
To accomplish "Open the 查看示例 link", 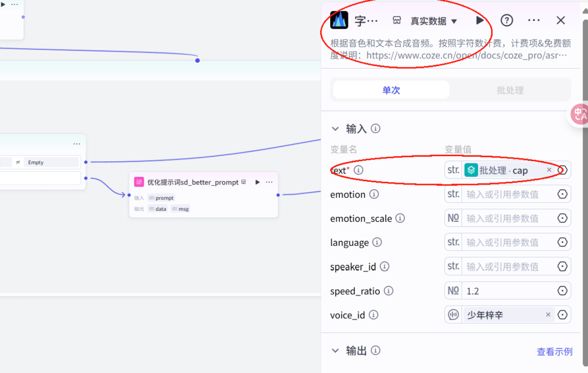I will pos(554,351).
